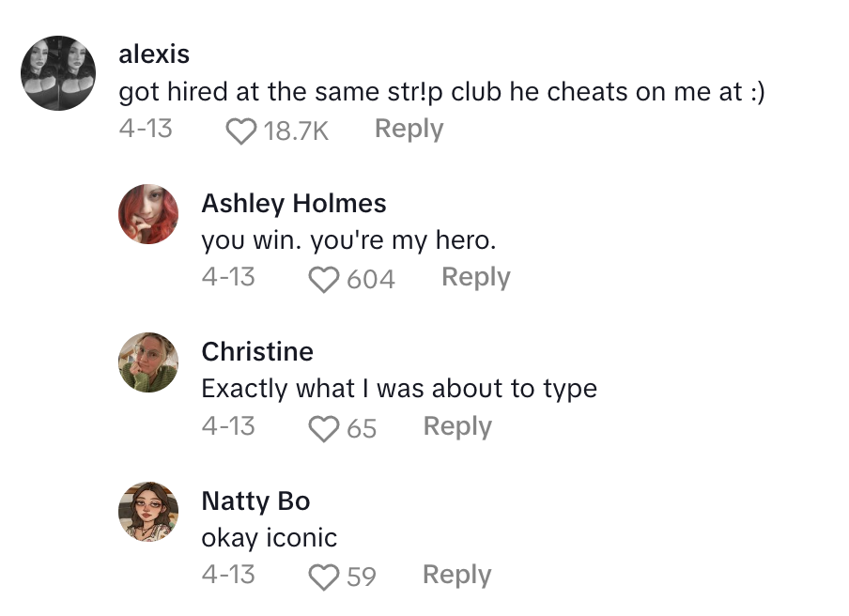Reply to Christine's comment
Viewport: 849px width, 616px height.
pos(457,426)
